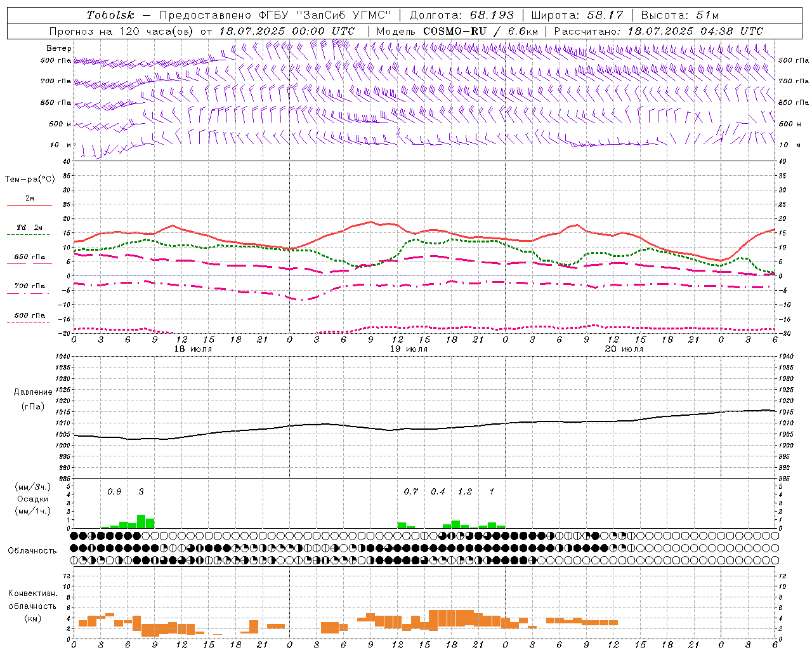The height and width of the screenshot is (650, 812).
Task: Click the station name 'Tobolsk' in the header
Action: click(111, 15)
